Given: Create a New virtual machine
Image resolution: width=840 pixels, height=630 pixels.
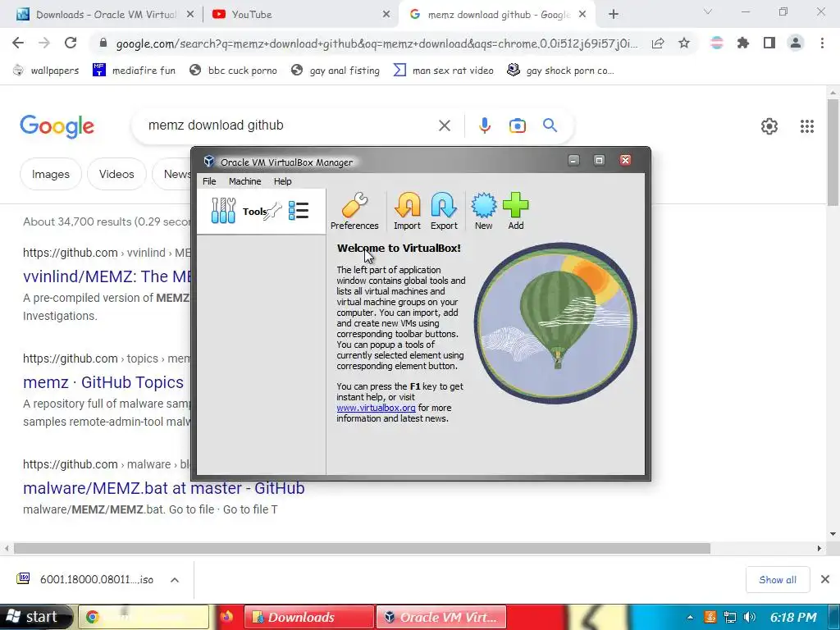Looking at the screenshot, I should 483,212.
